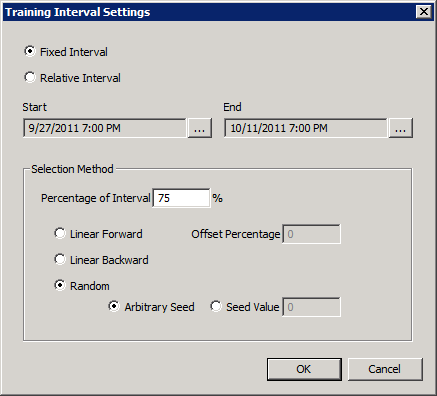Click the Start label text
This screenshot has height=396, width=437.
pos(35,107)
